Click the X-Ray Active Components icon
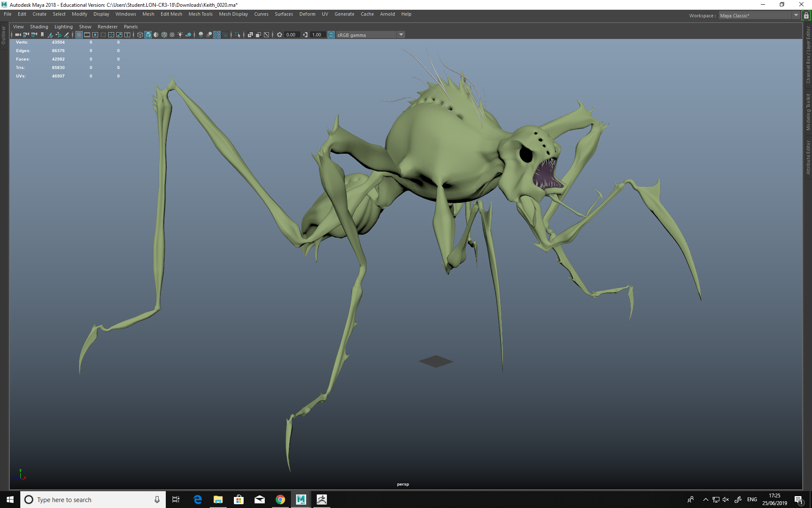The height and width of the screenshot is (508, 812). 258,35
